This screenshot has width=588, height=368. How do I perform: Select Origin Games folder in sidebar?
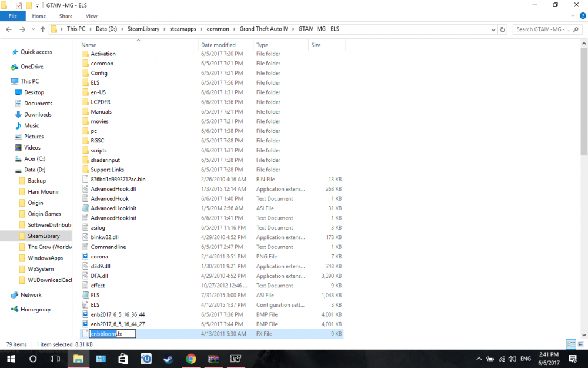pos(44,214)
